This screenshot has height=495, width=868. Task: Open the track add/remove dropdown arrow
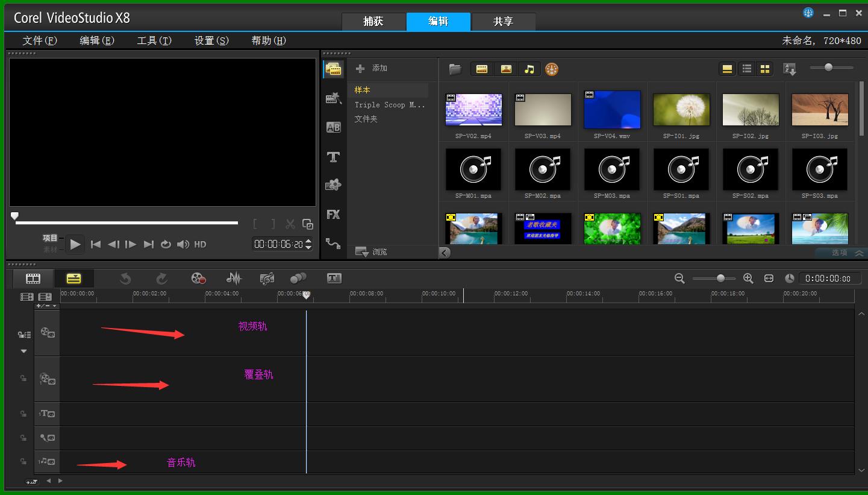point(53,306)
